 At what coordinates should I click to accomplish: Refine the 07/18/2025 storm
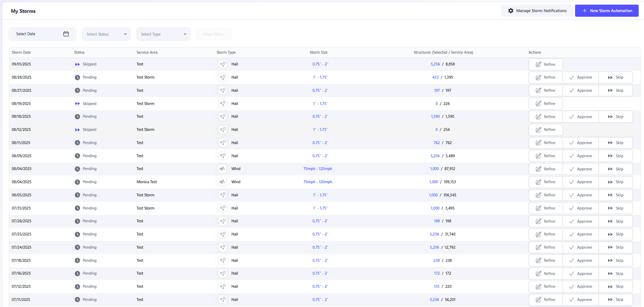point(546,260)
